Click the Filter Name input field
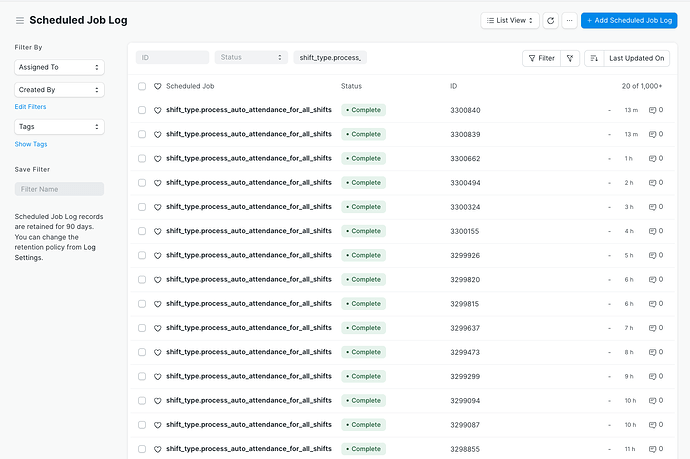The width and height of the screenshot is (690, 459). (x=59, y=189)
